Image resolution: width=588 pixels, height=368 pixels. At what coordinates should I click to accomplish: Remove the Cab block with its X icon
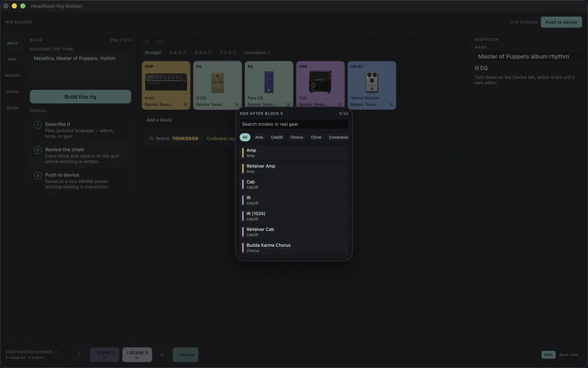point(339,104)
